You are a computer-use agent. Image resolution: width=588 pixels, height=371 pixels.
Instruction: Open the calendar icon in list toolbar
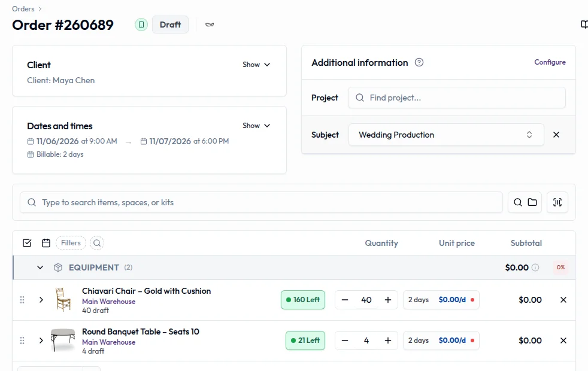click(x=46, y=243)
